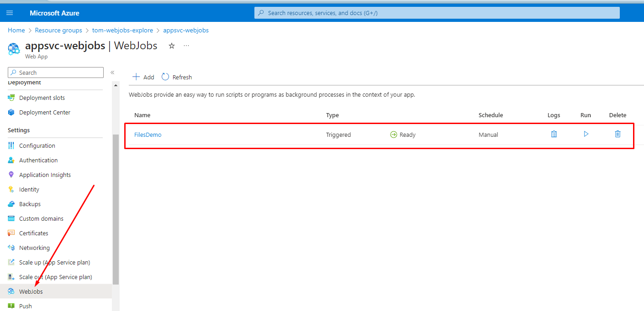Viewport: 644px width, 311px height.
Task: Run the FilesDemo webjob
Action: point(586,134)
